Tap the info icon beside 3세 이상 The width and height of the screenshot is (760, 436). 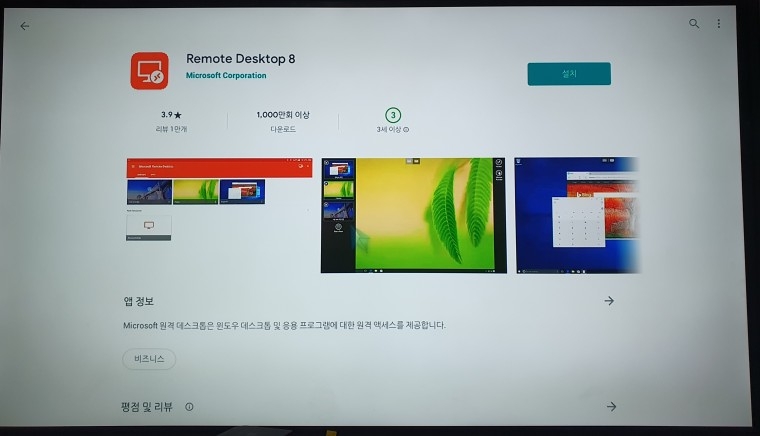pyautogui.click(x=406, y=129)
